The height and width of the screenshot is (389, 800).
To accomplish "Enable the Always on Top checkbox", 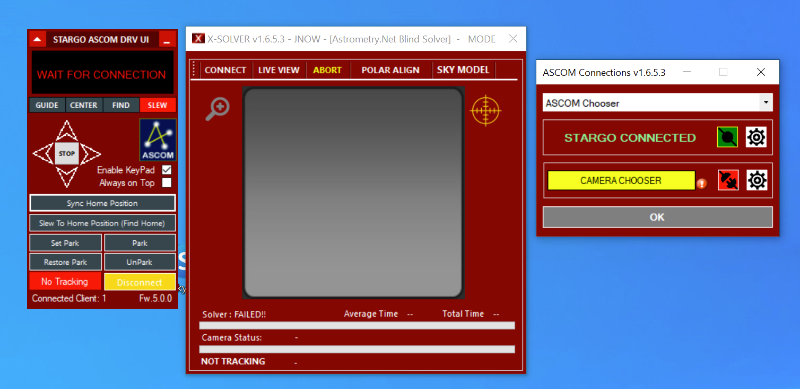I will click(x=166, y=182).
